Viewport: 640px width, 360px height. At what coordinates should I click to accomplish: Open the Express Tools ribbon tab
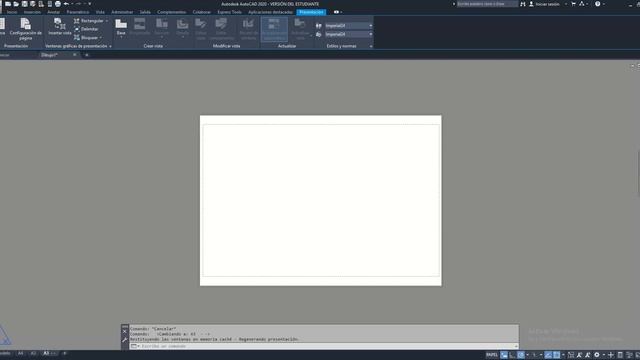pyautogui.click(x=229, y=12)
